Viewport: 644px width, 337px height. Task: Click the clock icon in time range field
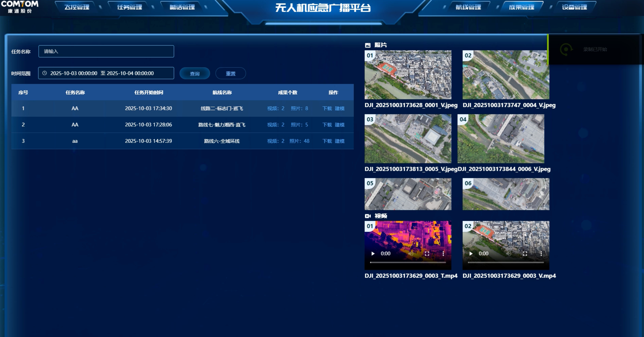[45, 73]
